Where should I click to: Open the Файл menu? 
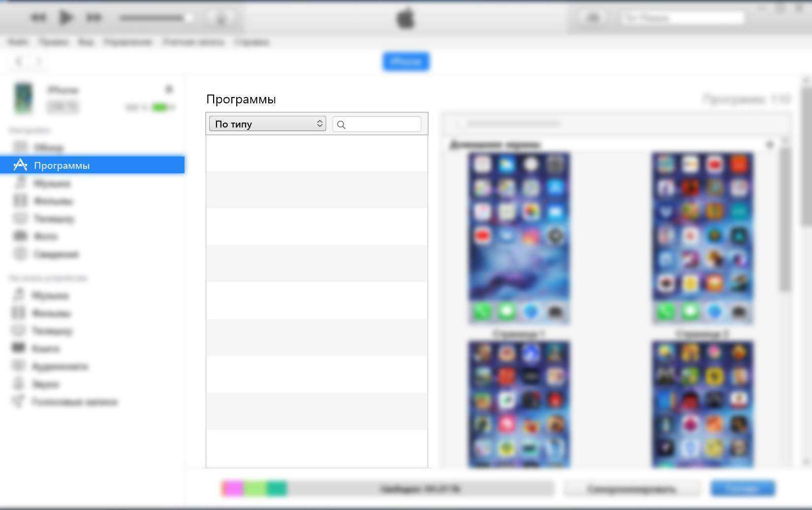click(x=18, y=42)
